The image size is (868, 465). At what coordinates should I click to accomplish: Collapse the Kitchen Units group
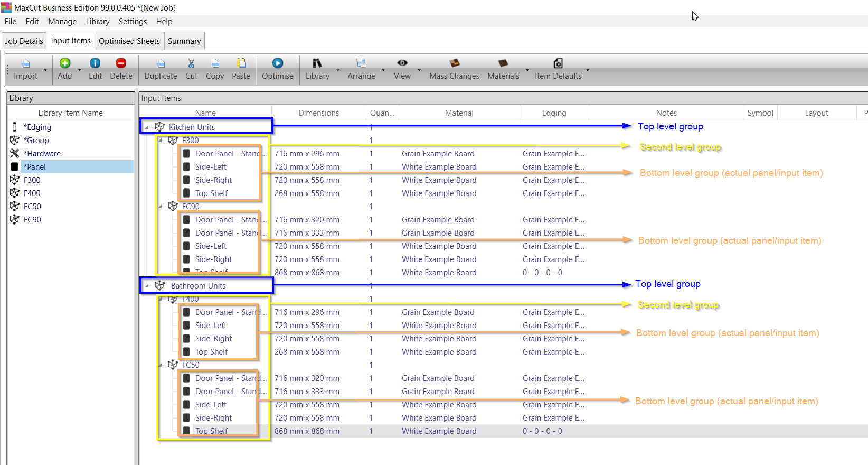tap(147, 127)
